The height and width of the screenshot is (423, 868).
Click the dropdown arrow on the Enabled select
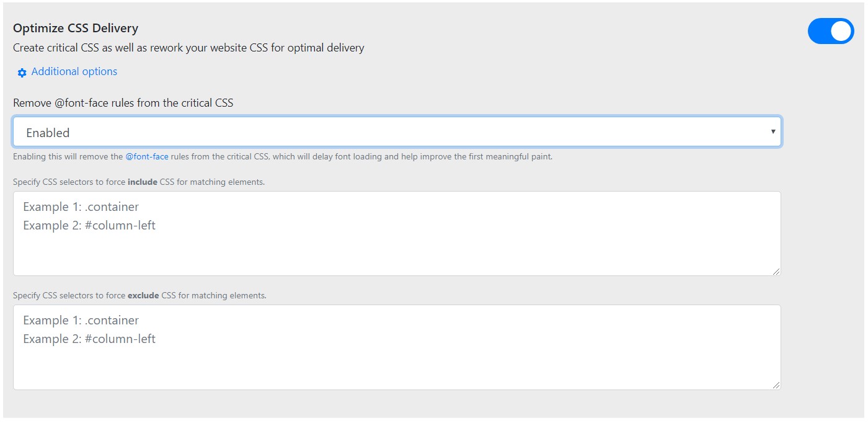tap(773, 131)
